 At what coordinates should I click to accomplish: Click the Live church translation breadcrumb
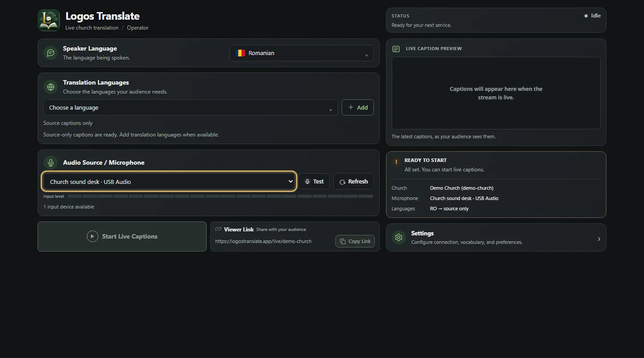pyautogui.click(x=92, y=28)
